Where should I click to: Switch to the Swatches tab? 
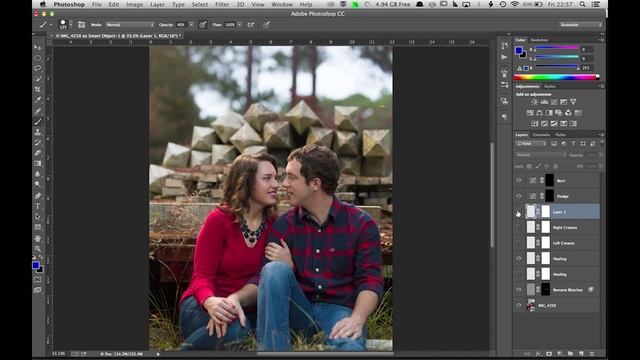click(x=539, y=40)
